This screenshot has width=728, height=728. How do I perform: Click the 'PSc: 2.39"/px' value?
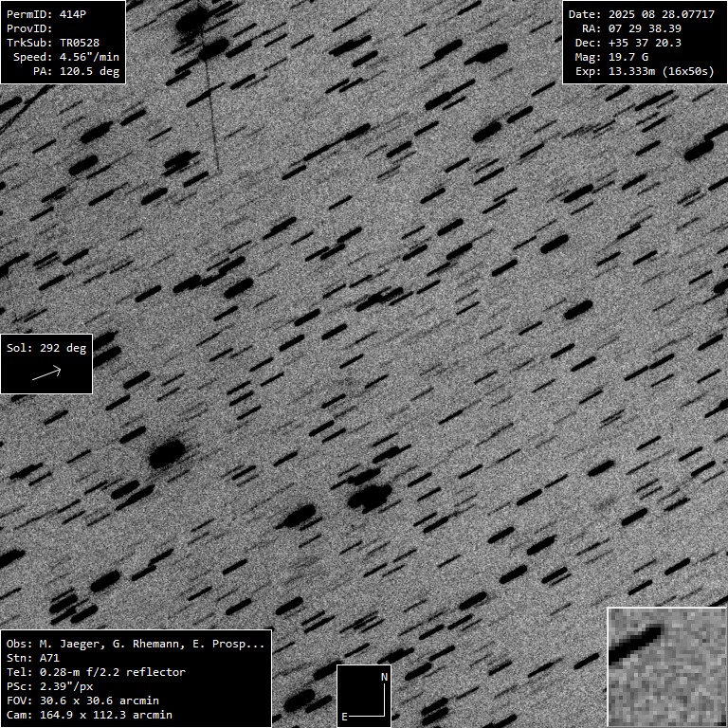(49, 686)
